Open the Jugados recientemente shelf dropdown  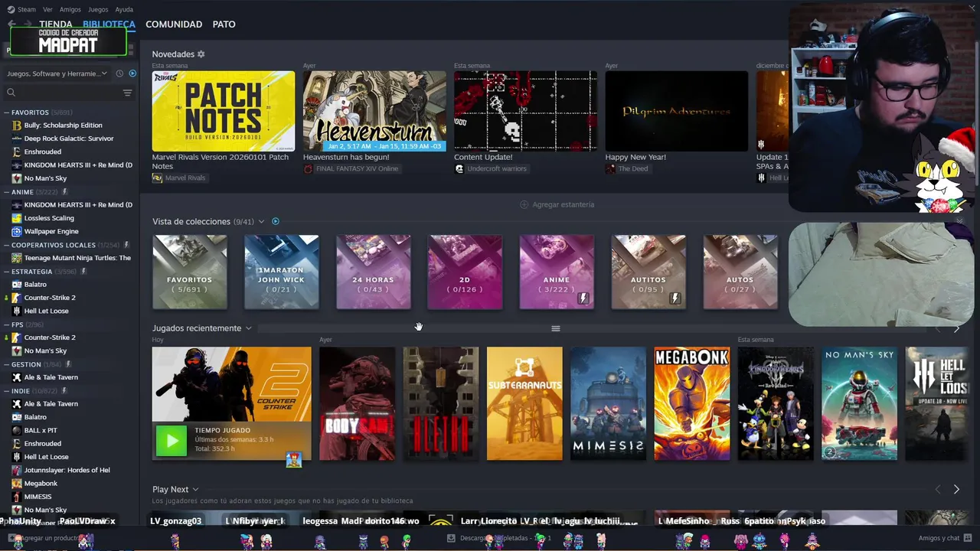pyautogui.click(x=248, y=328)
